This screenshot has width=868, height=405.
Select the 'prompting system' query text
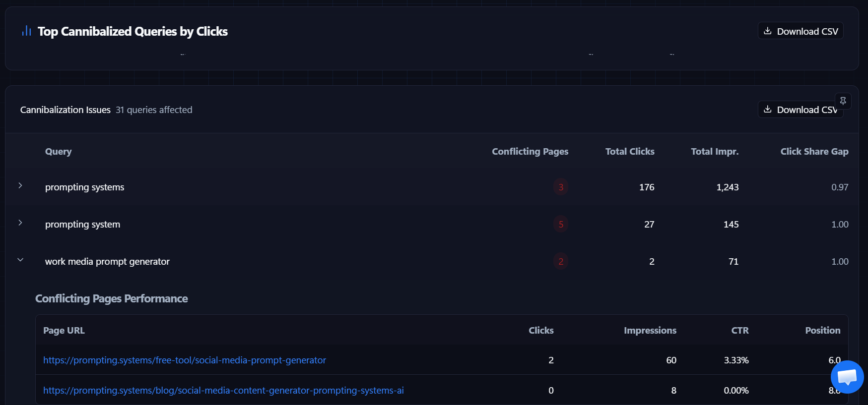[82, 225]
